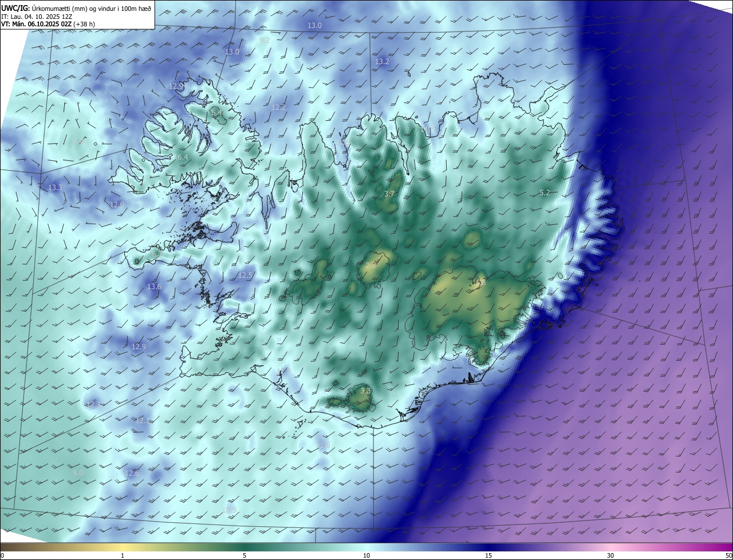Click the 12.6 value label on the map
This screenshot has height=560, width=733.
point(132,473)
